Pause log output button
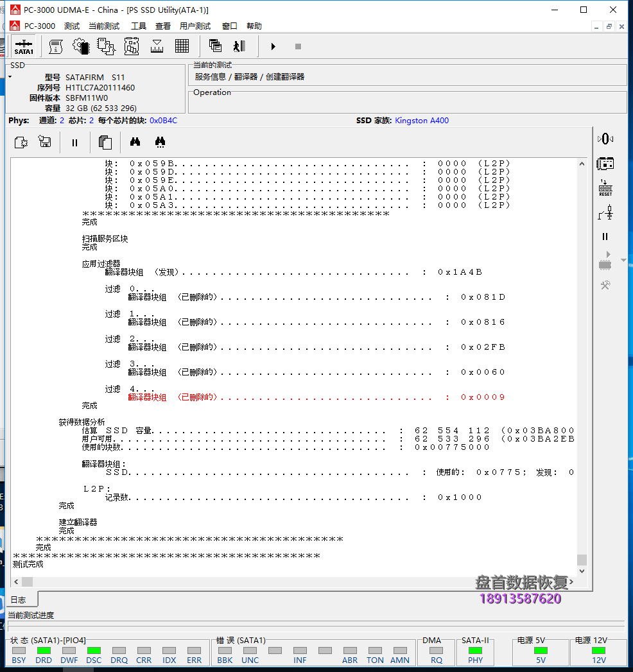The height and width of the screenshot is (672, 633). [x=74, y=142]
